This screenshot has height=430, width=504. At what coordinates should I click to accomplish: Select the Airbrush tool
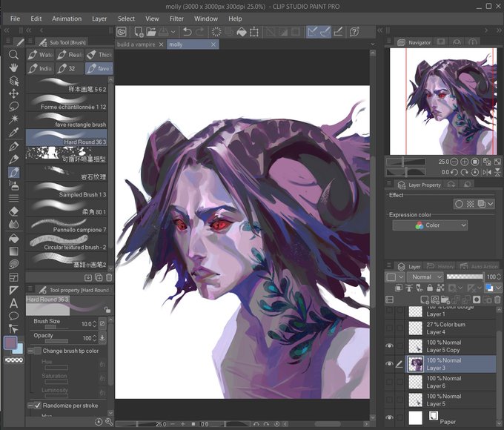[13, 185]
